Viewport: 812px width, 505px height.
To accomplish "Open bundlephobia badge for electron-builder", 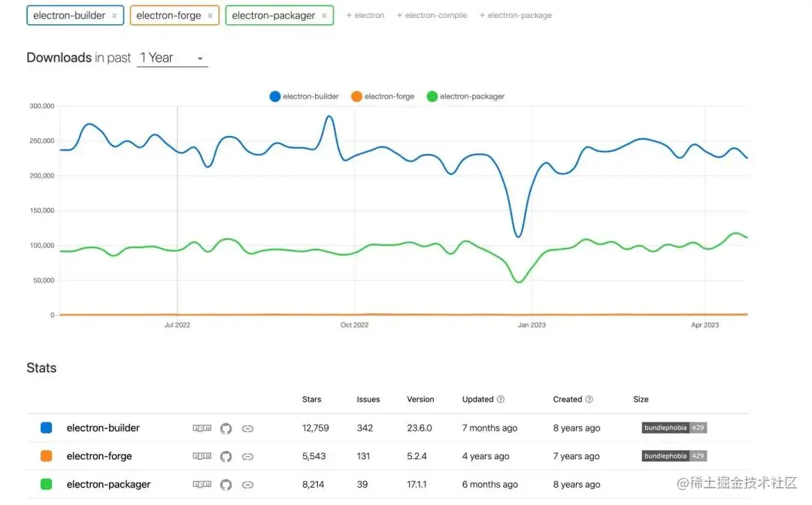I will coord(674,428).
